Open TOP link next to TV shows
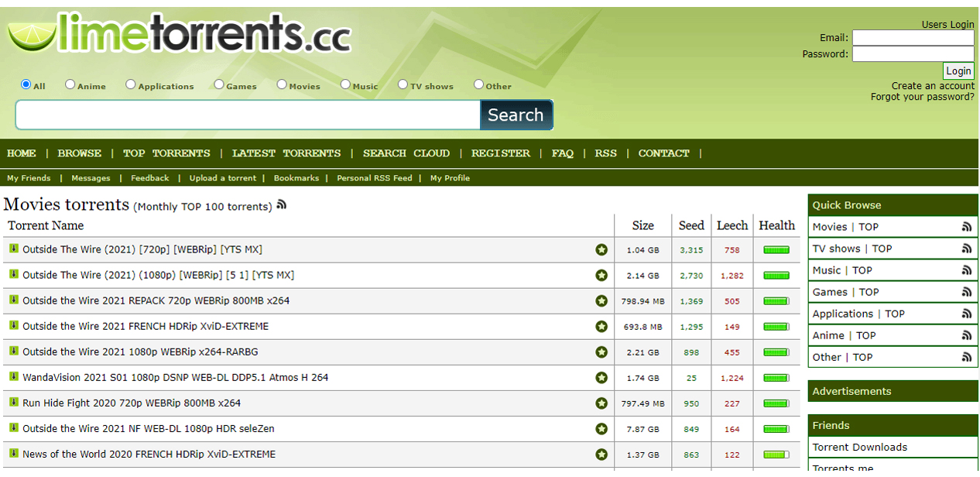 pos(882,249)
